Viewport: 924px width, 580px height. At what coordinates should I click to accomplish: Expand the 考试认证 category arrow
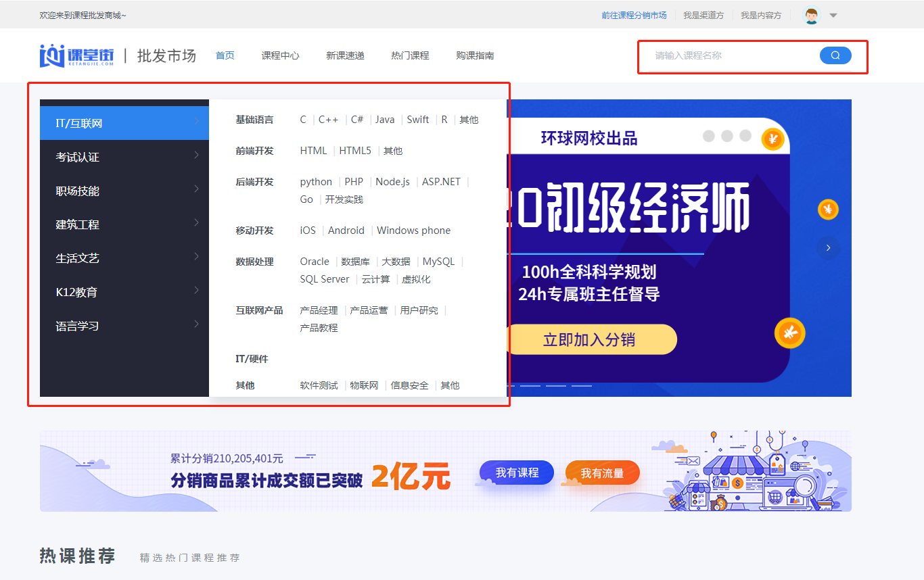[196, 155]
